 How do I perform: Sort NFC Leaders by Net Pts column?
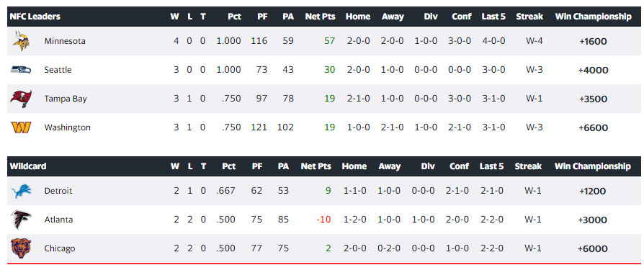tap(320, 17)
